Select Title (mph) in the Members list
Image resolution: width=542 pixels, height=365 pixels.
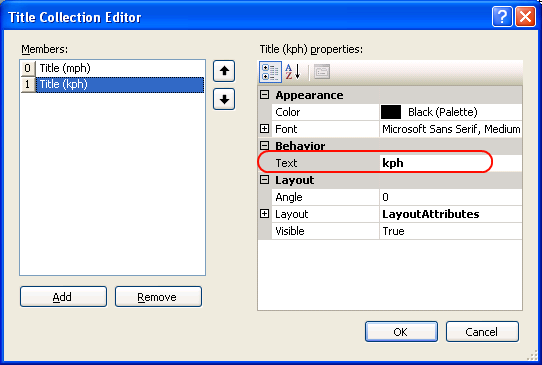[120, 68]
